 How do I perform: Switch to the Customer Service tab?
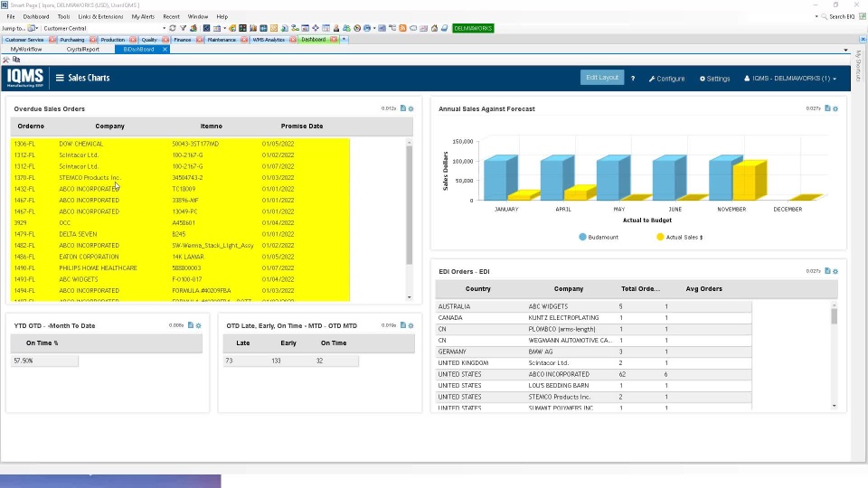tap(24, 40)
